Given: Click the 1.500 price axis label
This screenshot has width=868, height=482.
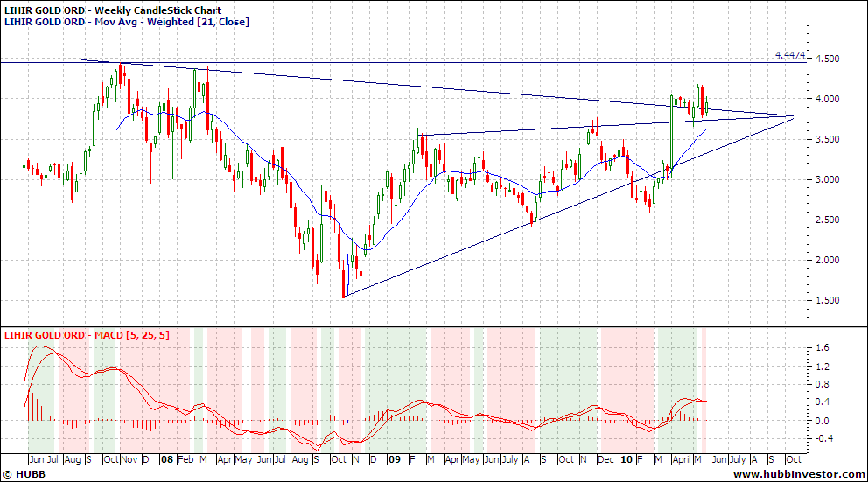Looking at the screenshot, I should click(827, 301).
